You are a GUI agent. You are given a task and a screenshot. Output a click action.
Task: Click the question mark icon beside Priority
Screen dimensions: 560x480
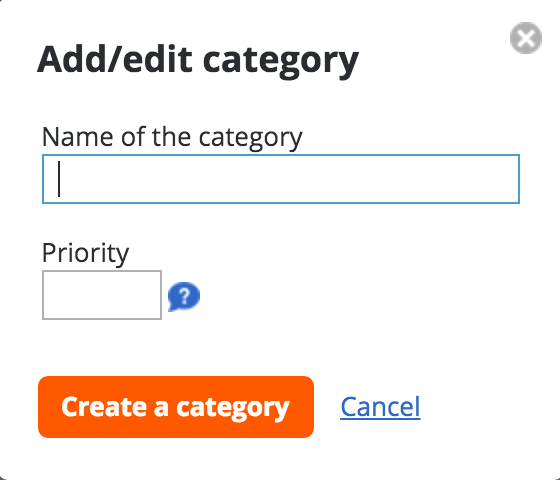click(x=184, y=296)
